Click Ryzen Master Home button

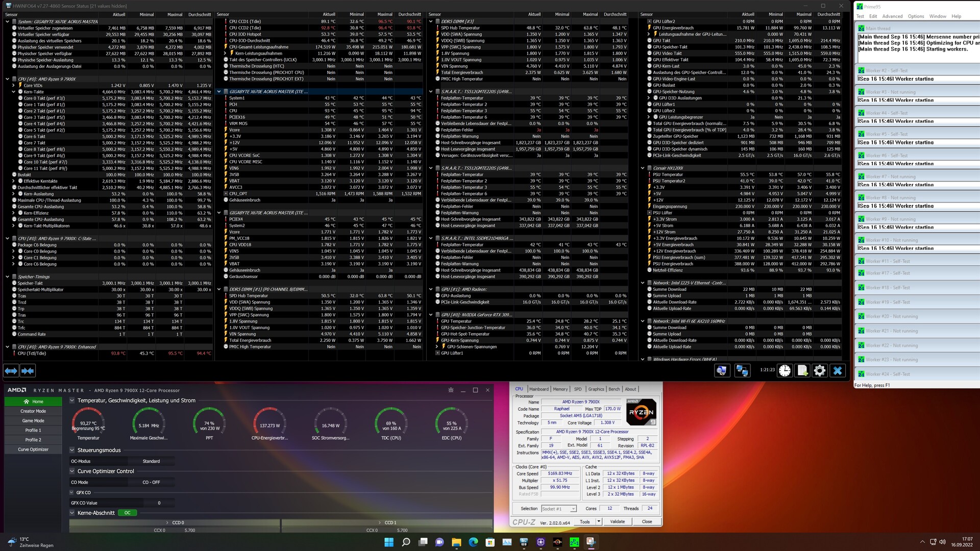click(33, 402)
